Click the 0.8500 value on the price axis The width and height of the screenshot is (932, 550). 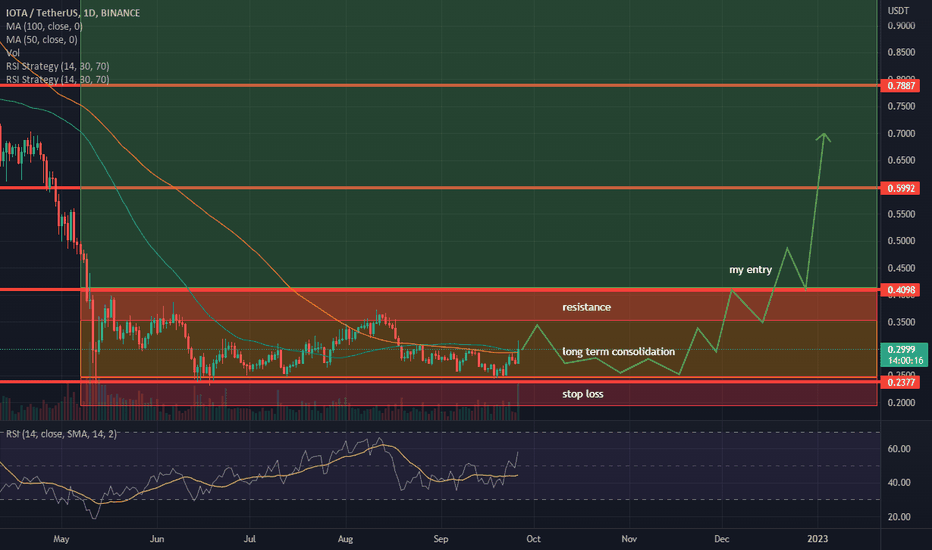[x=901, y=52]
